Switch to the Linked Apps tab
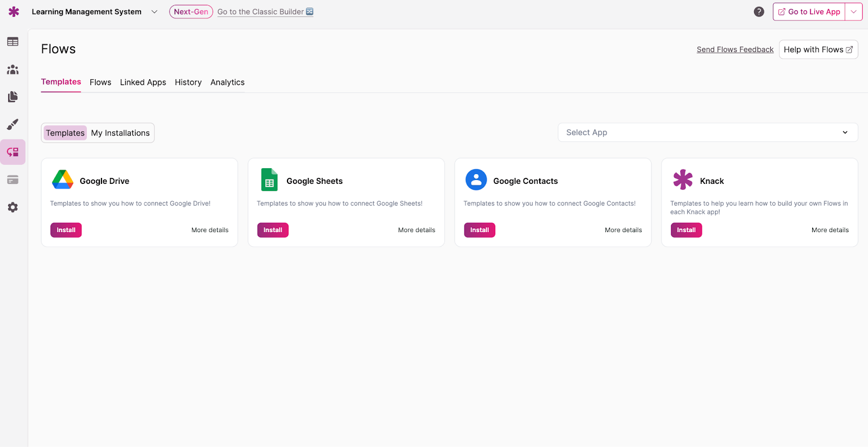The height and width of the screenshot is (447, 868). [143, 82]
